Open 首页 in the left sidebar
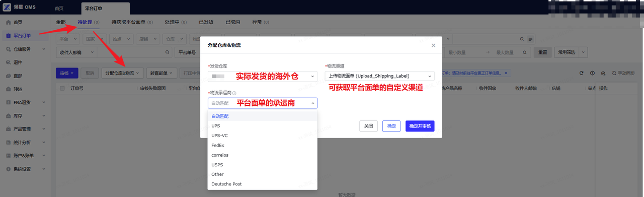644x197 pixels. click(18, 22)
